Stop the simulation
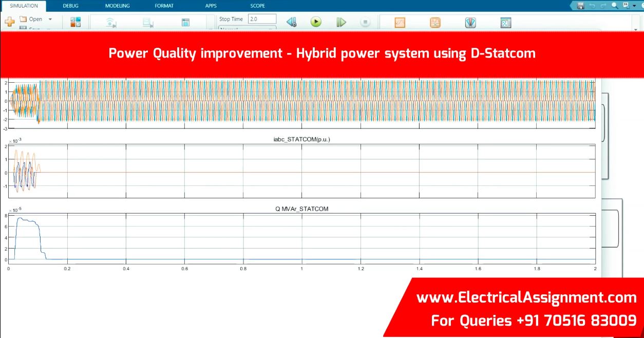644x338 pixels. point(365,22)
